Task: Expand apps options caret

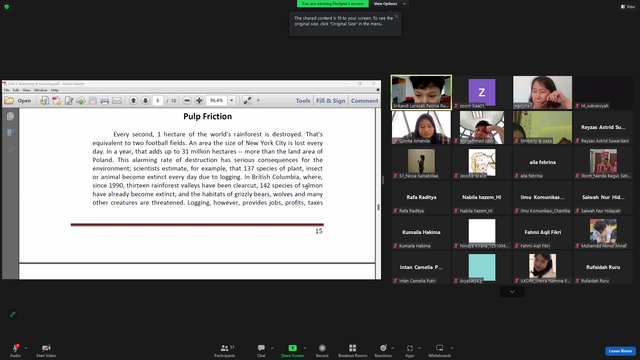Action: (x=419, y=348)
